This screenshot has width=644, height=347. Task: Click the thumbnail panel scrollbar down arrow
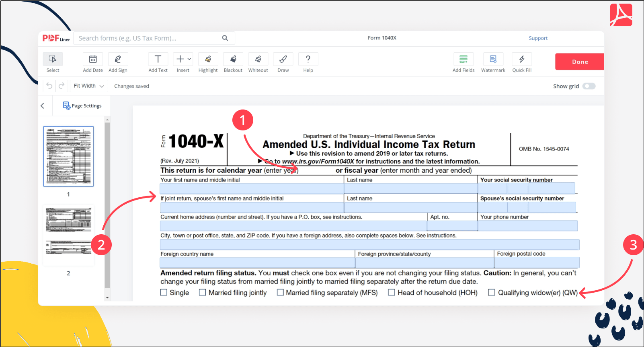coord(107,298)
